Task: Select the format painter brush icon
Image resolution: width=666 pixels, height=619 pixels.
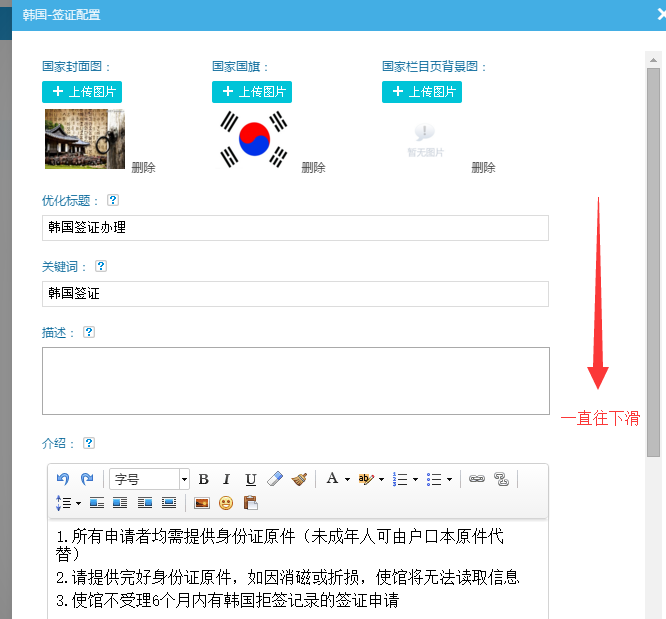Action: pos(299,480)
